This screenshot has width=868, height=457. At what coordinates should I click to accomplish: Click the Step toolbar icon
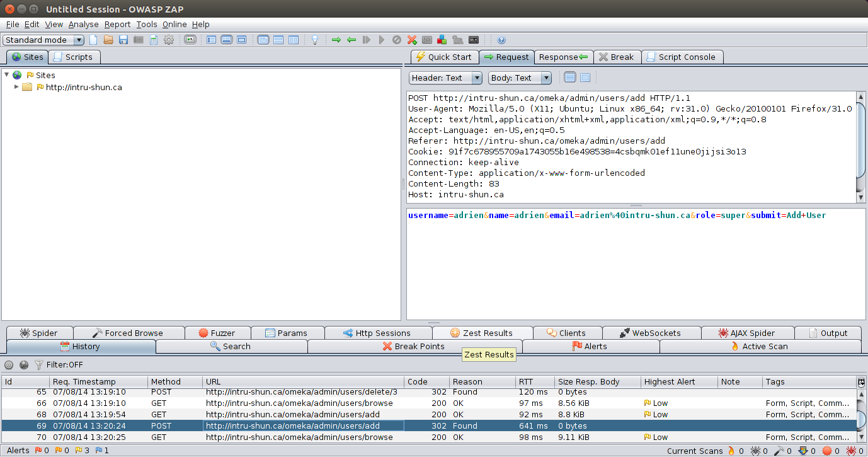click(366, 40)
